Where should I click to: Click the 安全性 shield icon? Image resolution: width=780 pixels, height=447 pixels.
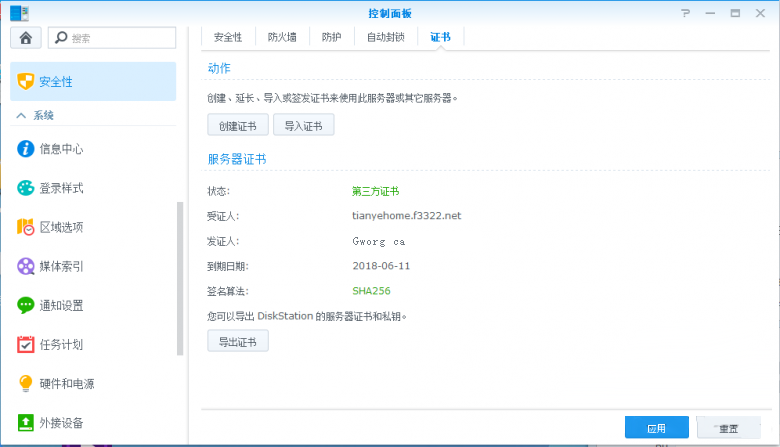point(25,82)
